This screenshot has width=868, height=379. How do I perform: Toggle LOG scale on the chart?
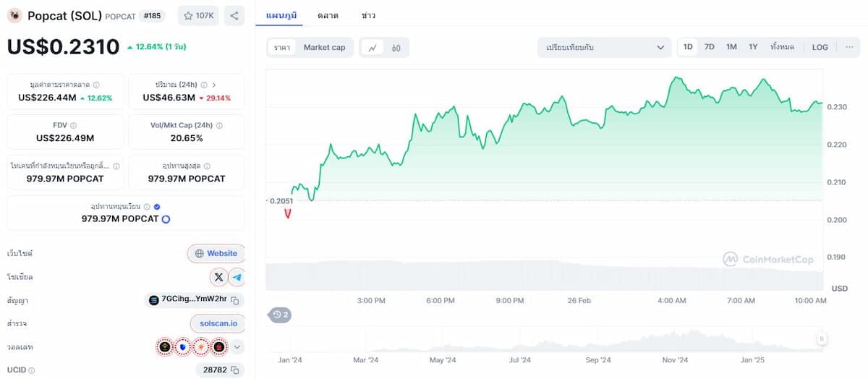(820, 47)
